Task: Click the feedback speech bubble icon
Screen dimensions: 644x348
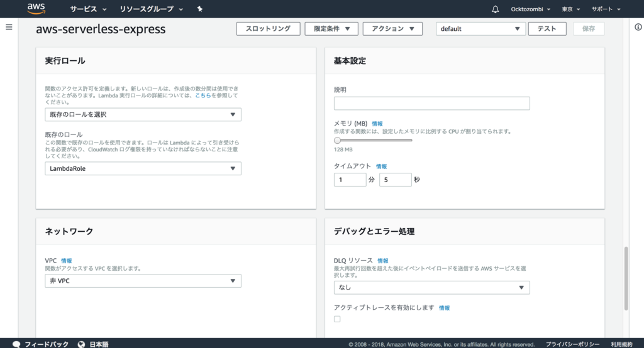Action: 16,344
